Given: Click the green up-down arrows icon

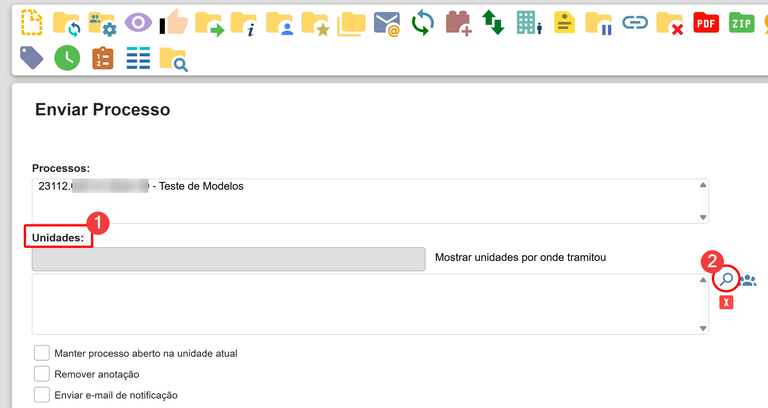Looking at the screenshot, I should tap(493, 23).
